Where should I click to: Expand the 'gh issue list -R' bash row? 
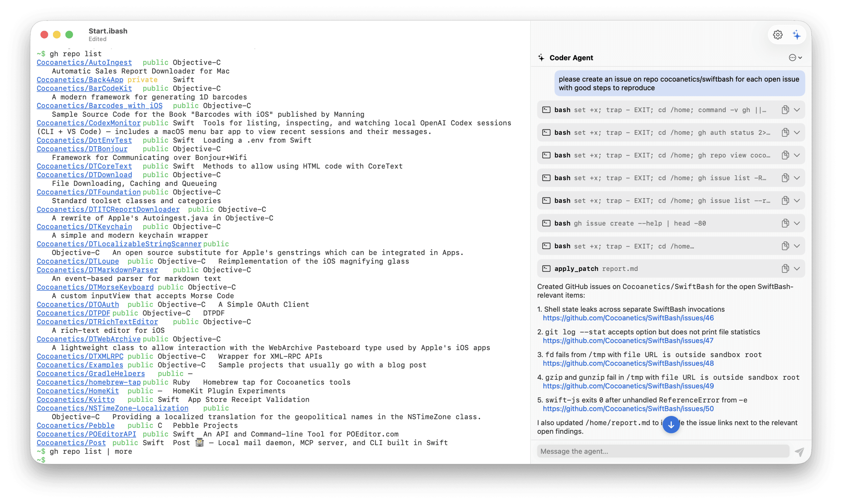[797, 178]
